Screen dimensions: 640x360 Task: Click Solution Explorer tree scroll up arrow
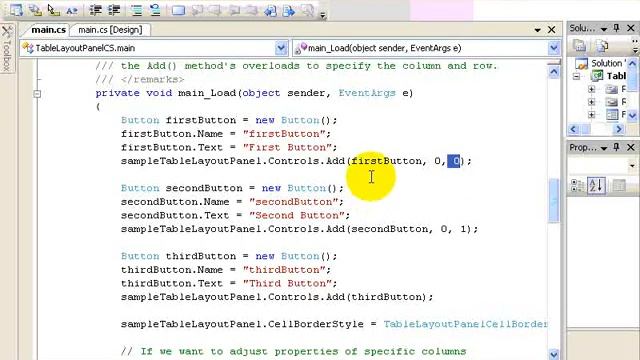pos(632,64)
